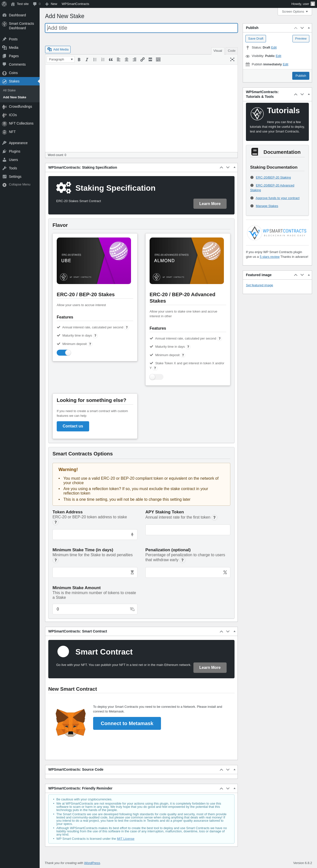
Task: Click the user avatar in admin bar
Action: tap(313, 4)
